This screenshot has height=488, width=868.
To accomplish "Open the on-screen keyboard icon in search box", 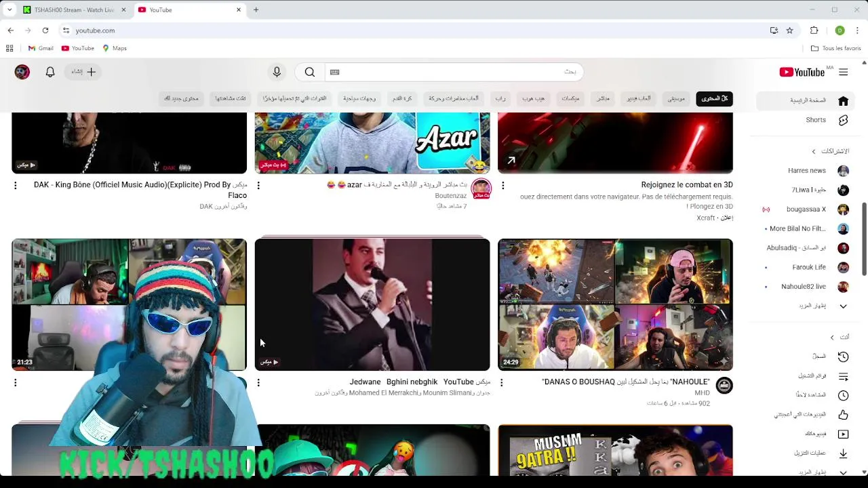I will pos(334,72).
